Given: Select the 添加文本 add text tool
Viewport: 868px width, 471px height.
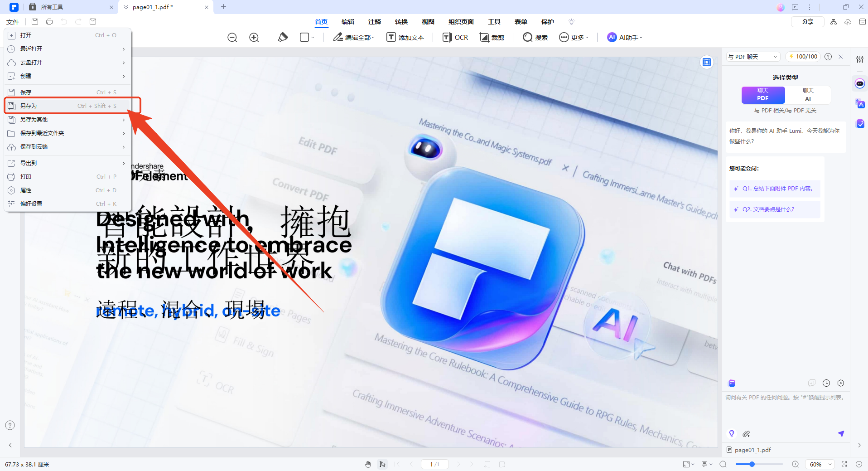Looking at the screenshot, I should coord(405,37).
